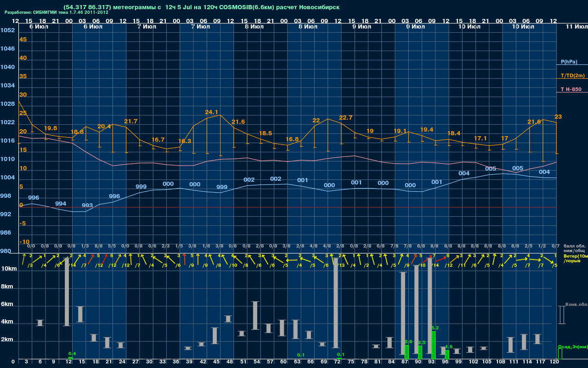Click the Ветер(10м) legend text

576,256
